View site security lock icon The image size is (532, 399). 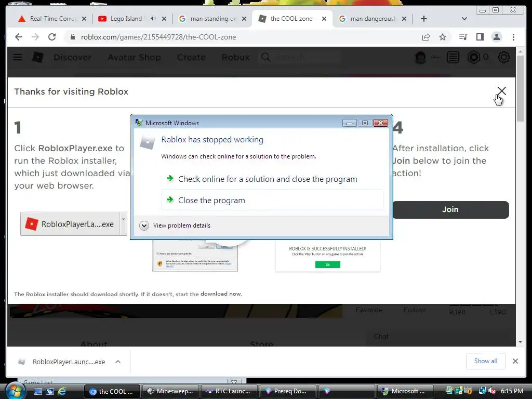point(72,37)
